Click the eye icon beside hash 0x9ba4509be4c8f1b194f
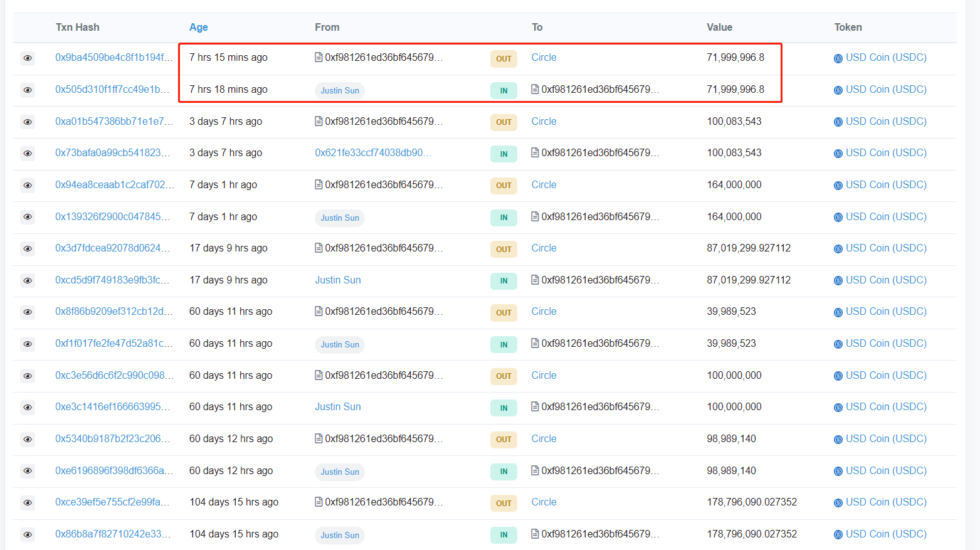Viewport: 980px width, 550px height. click(x=28, y=58)
